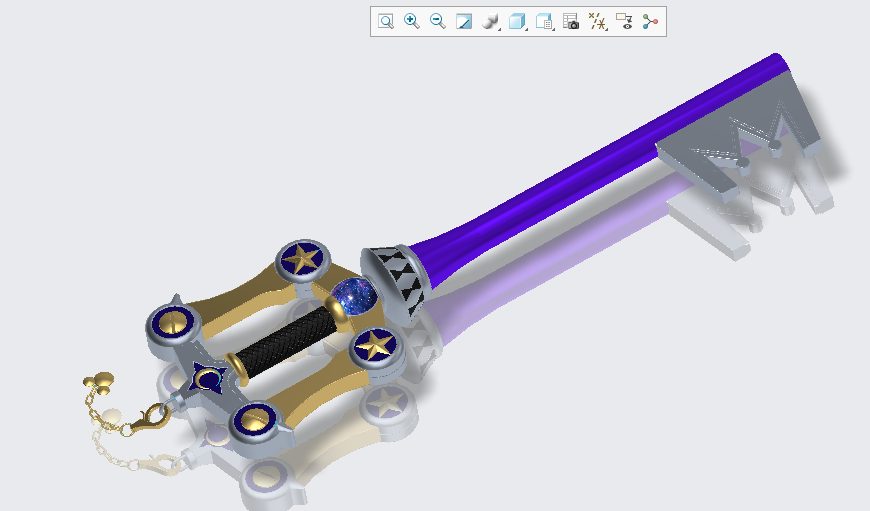Click the Zoom Out magnifier icon
Image resolution: width=870 pixels, height=511 pixels.
(438, 22)
